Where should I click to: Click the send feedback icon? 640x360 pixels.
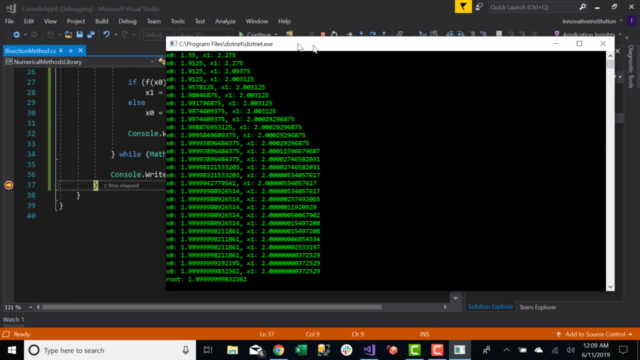point(479,7)
